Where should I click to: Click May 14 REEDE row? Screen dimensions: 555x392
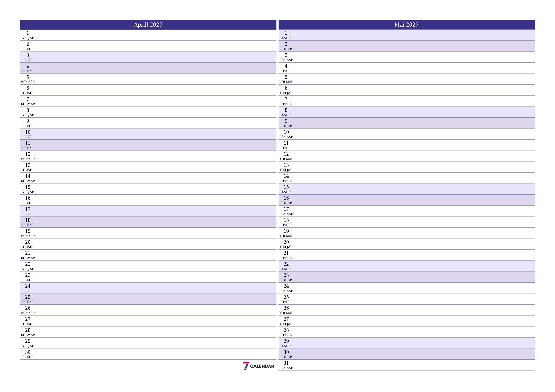[407, 178]
